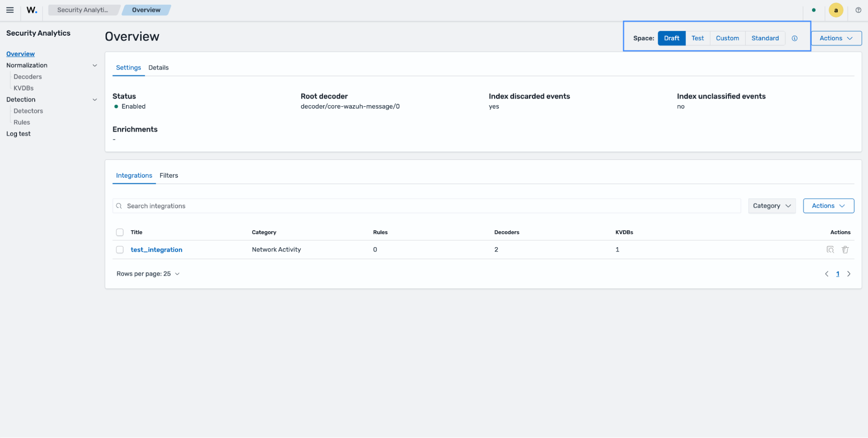868x438 pixels.
Task: Open Log test in the sidebar
Action: 18,134
